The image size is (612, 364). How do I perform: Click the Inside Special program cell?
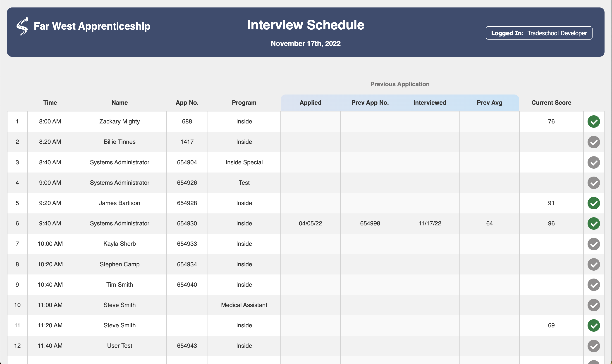tap(244, 162)
